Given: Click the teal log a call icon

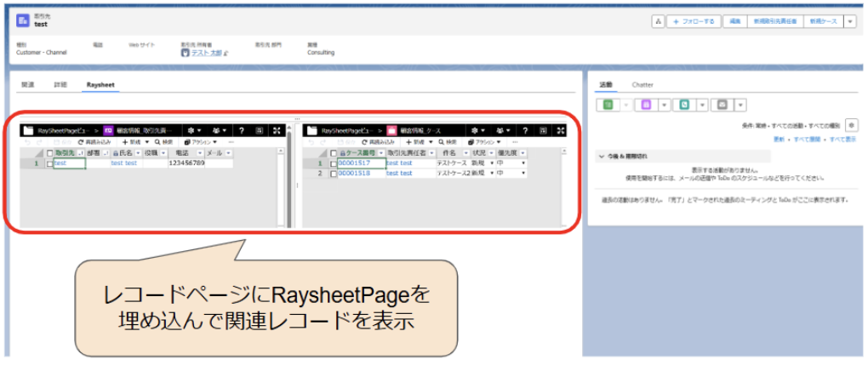Looking at the screenshot, I should pyautogui.click(x=683, y=105).
